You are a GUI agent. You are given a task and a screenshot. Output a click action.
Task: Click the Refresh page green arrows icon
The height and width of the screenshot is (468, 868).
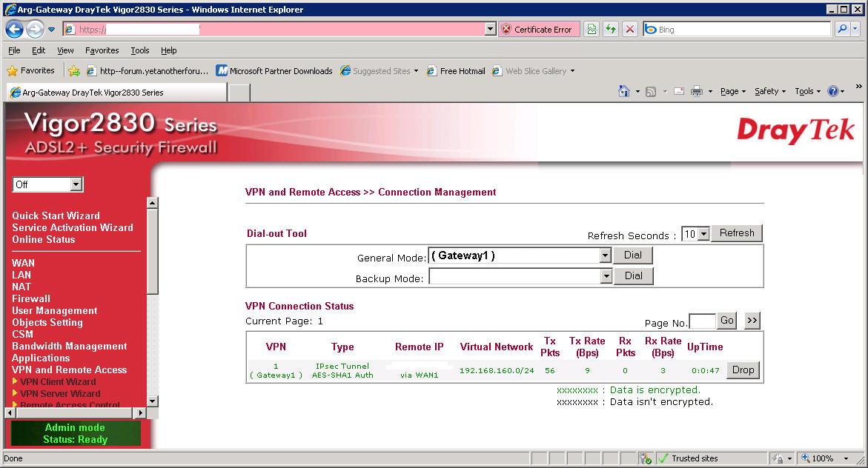click(x=611, y=30)
